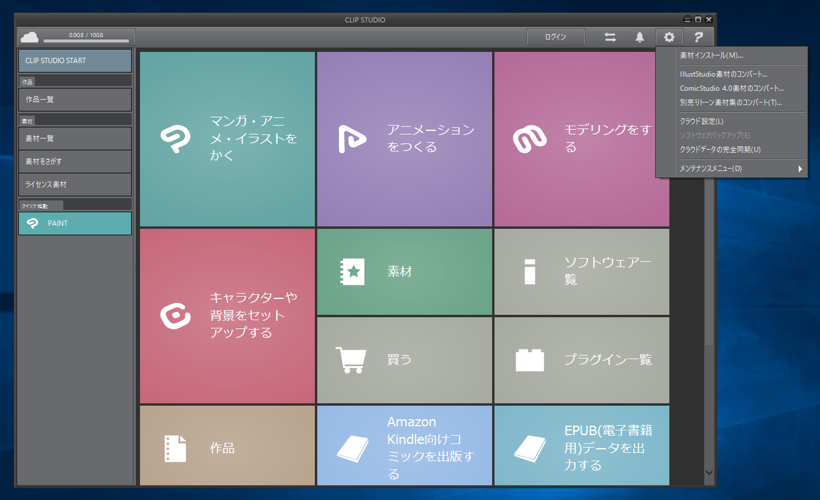Viewport: 820px width, 500px height.
Task: Select CLIP STUDIO START in sidebar
Action: coord(75,61)
